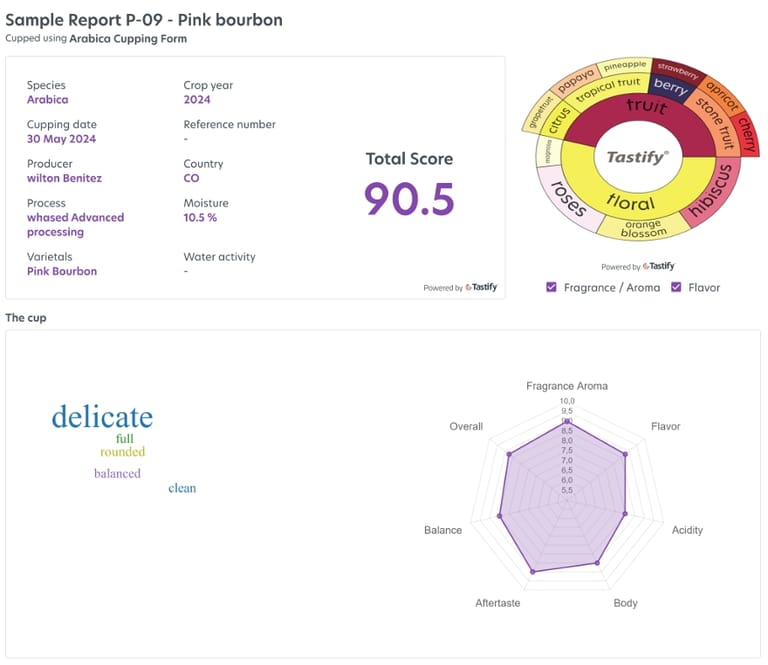Open the Arabica Cupping Form link
The height and width of the screenshot is (665, 768).
[128, 39]
